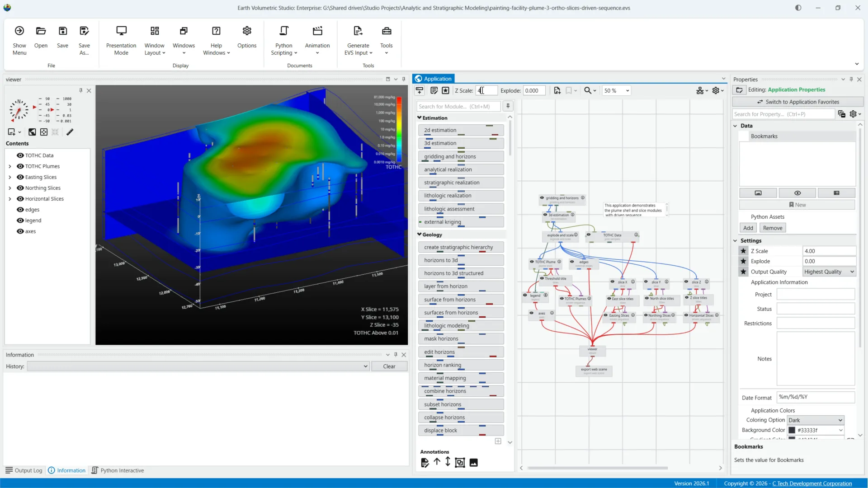Click the Background Color swatch #33333f
The image size is (868, 488).
(792, 430)
